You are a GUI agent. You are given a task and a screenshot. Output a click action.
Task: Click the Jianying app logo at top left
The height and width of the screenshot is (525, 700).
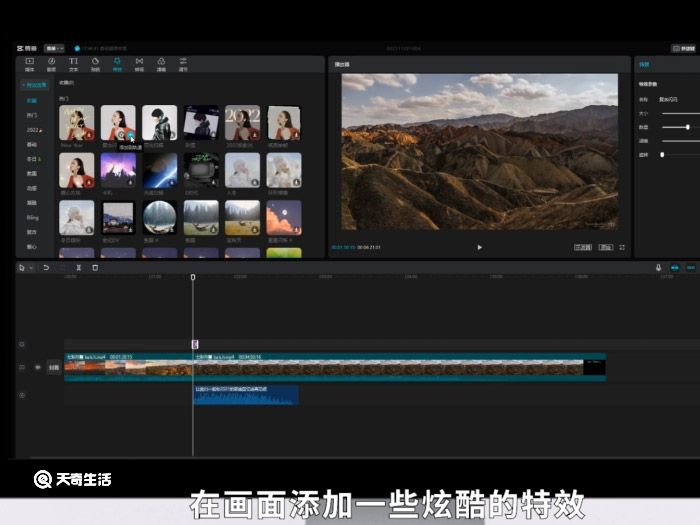(27, 48)
